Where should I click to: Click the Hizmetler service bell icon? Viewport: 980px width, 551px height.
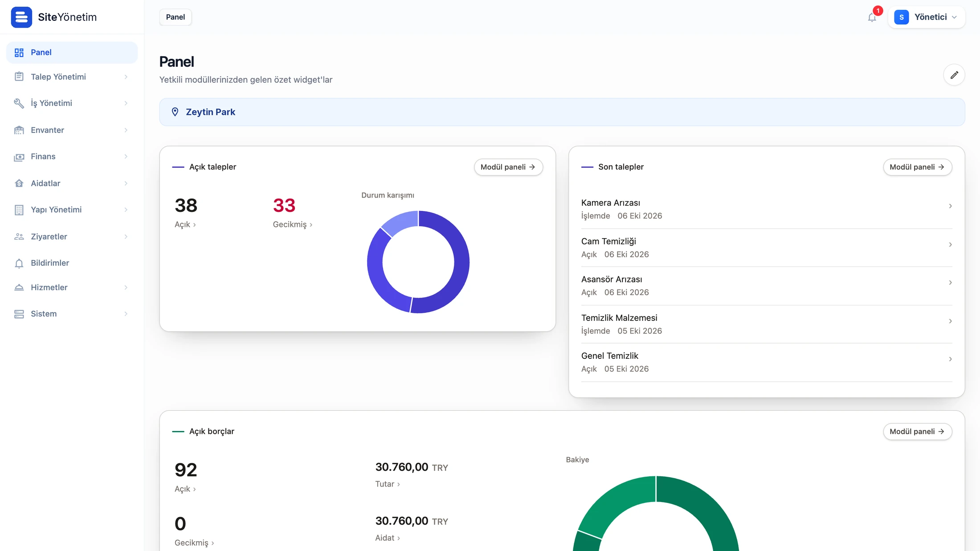pos(19,288)
